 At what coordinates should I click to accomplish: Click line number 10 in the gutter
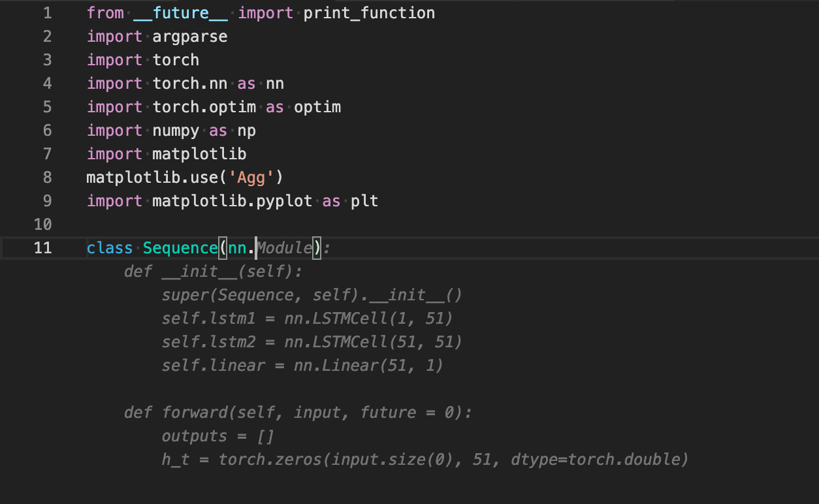tap(42, 225)
